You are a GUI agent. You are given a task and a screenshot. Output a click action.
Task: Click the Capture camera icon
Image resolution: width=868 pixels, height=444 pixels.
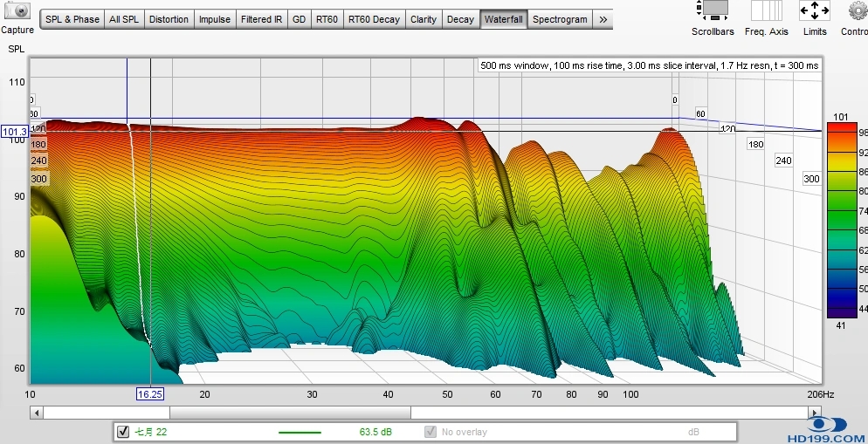point(17,12)
